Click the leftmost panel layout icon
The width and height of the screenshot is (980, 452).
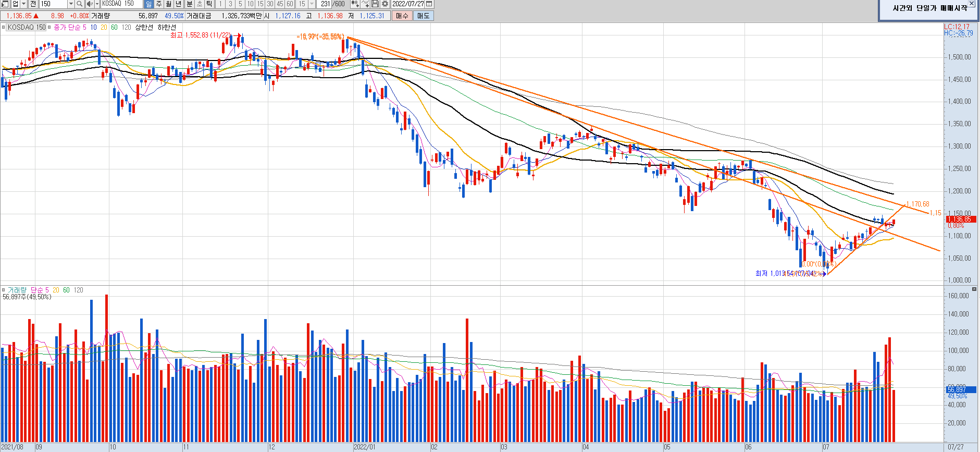point(5,4)
